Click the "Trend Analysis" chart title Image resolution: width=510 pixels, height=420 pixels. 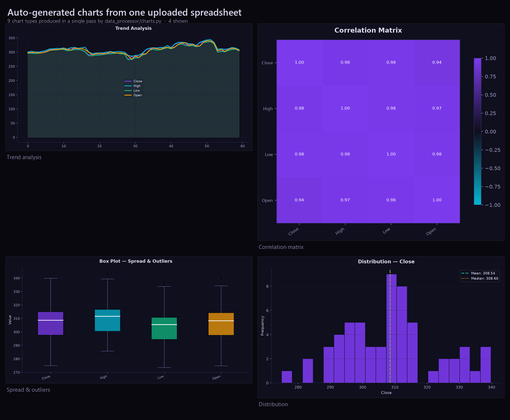[x=133, y=28]
